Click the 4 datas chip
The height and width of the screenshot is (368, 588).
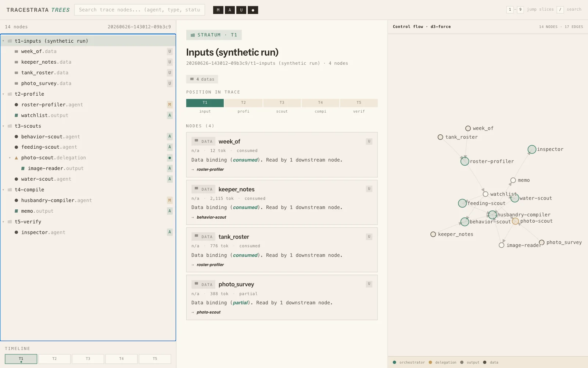pos(202,79)
